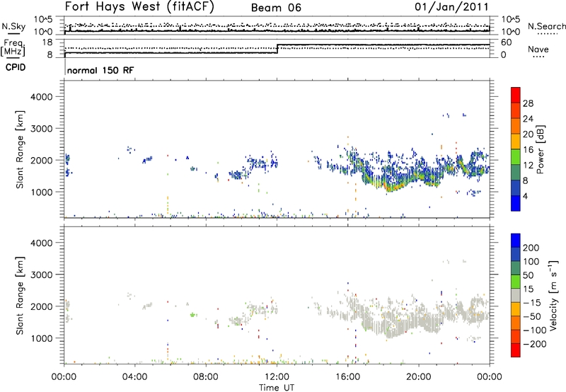Viewport: 566px width, 392px height.
Task: Click the '12:00' time tick label
Action: tap(277, 377)
